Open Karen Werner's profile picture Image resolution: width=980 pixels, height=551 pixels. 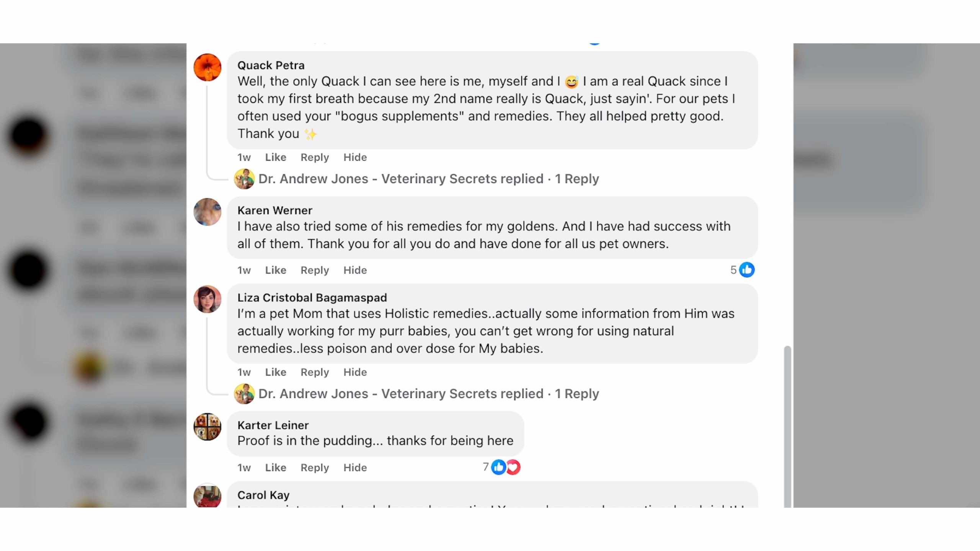pos(207,212)
